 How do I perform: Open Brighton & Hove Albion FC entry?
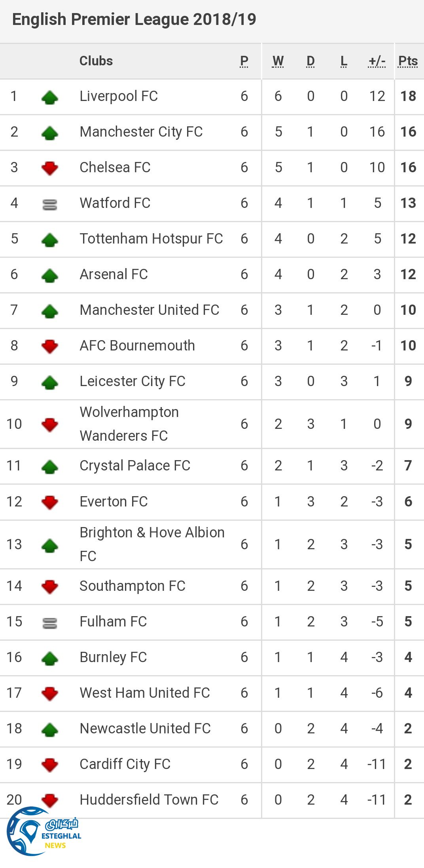[152, 544]
